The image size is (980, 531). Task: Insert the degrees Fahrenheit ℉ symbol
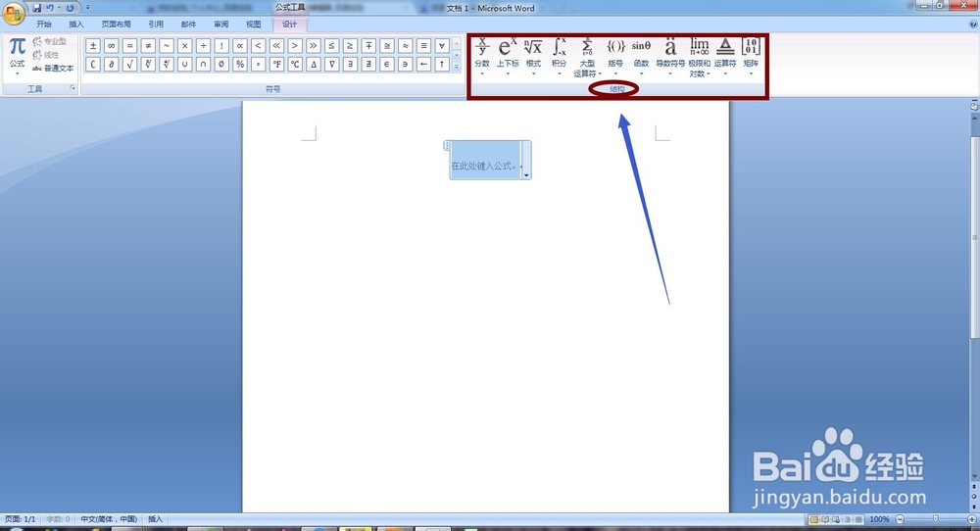pos(277,64)
